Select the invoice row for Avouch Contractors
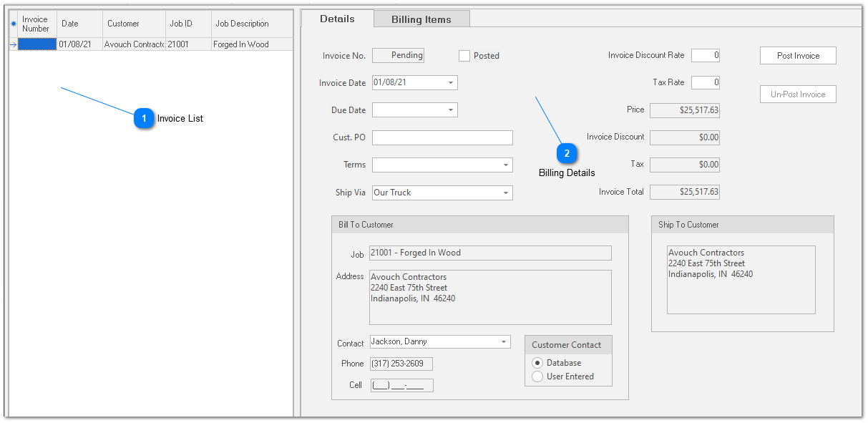 click(132, 44)
